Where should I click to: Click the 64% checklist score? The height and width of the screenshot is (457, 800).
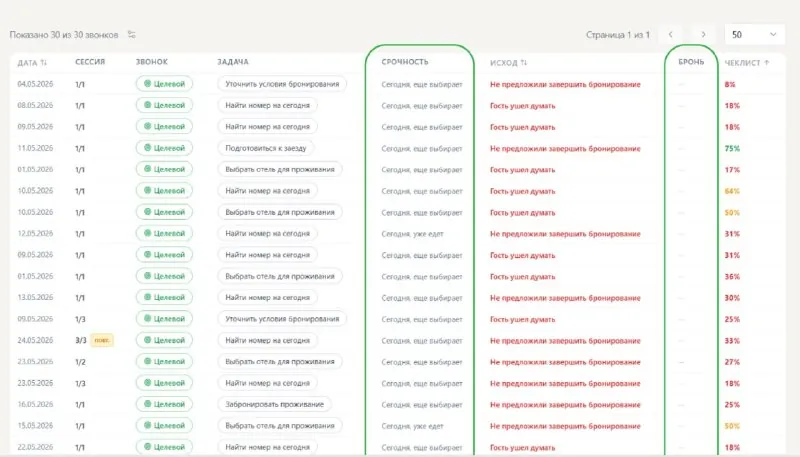pyautogui.click(x=732, y=191)
